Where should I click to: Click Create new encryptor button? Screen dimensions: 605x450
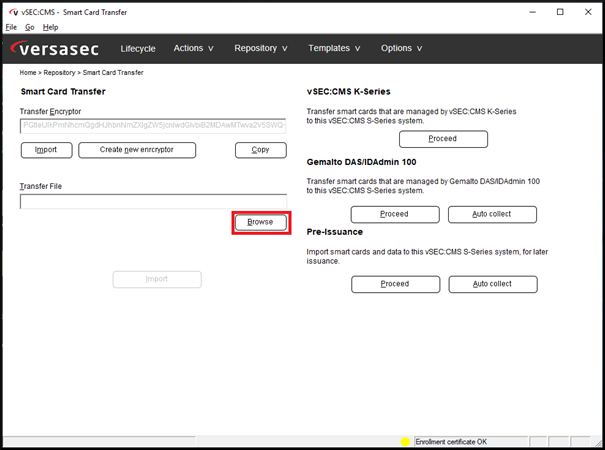[x=137, y=150]
